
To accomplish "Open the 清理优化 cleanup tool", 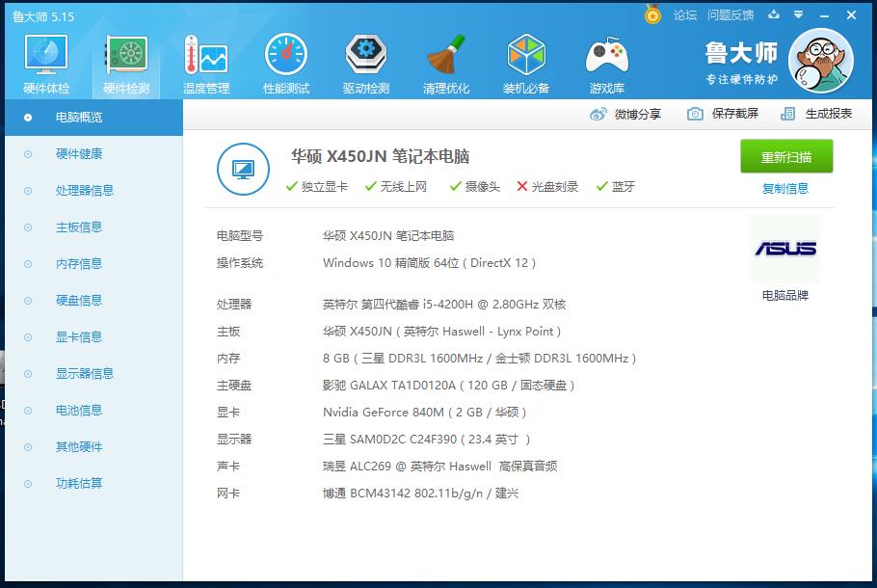I will tap(445, 63).
